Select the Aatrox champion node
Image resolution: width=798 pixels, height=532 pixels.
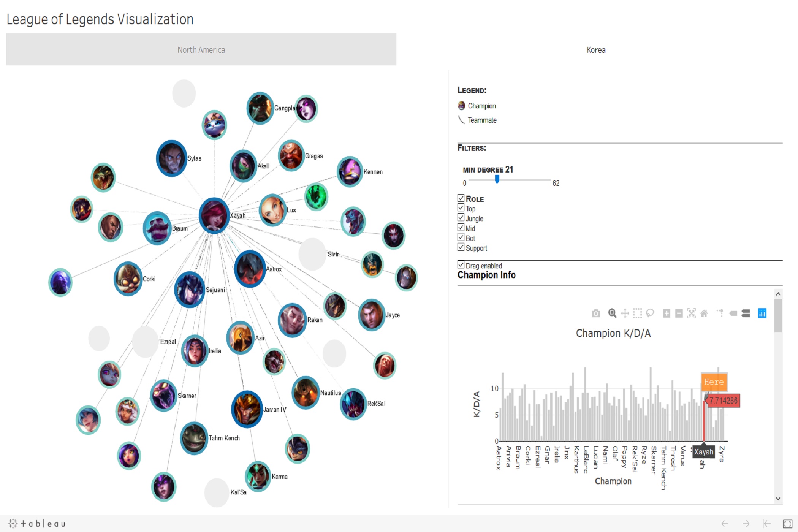250,269
